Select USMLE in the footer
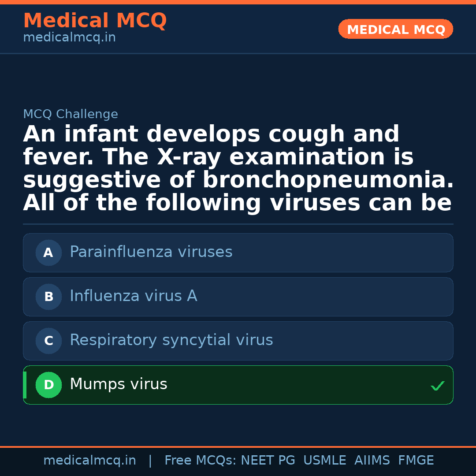This screenshot has width=476, height=476. pyautogui.click(x=324, y=461)
